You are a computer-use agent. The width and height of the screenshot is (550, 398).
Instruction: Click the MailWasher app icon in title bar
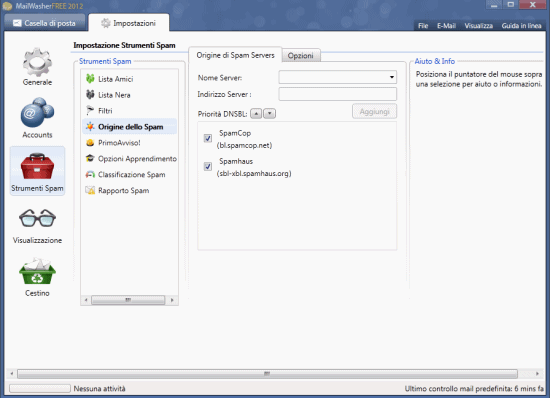coord(7,6)
